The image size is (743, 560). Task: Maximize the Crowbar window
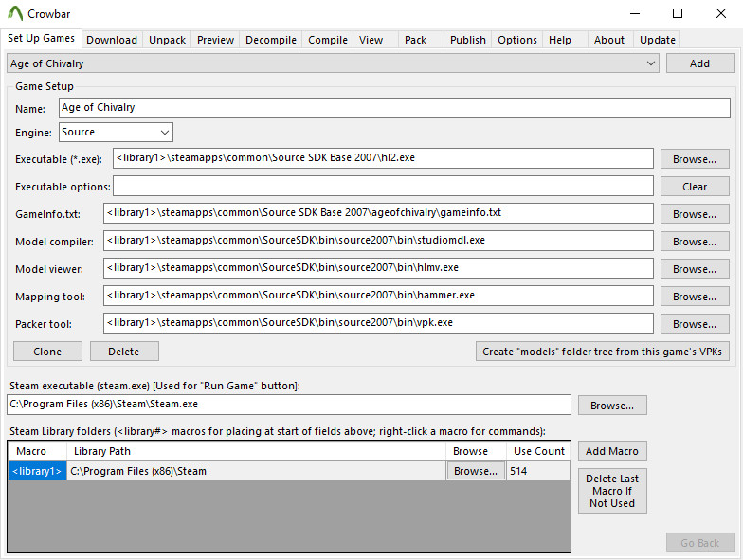[x=678, y=13]
